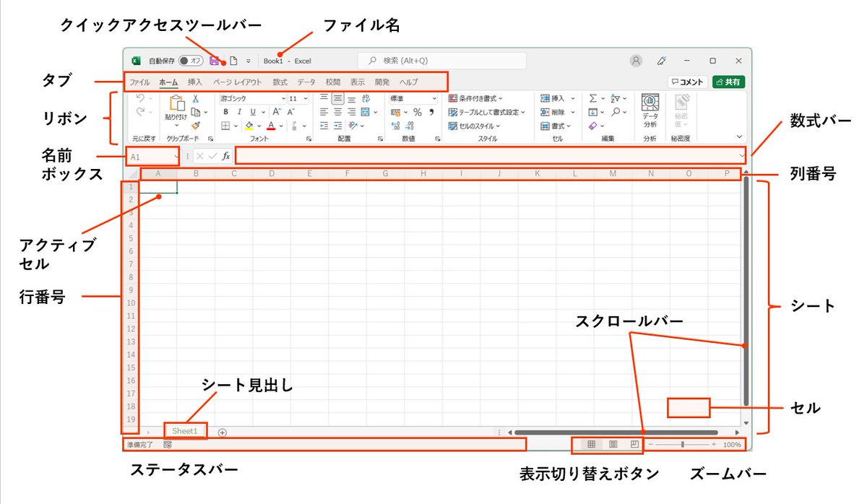Click the コメント button
The height and width of the screenshot is (504, 867).
click(687, 82)
